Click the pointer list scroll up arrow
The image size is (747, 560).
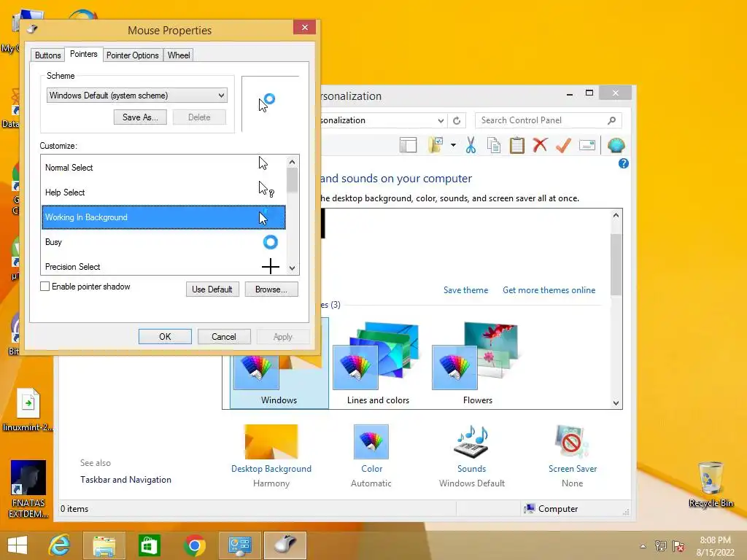(x=292, y=163)
